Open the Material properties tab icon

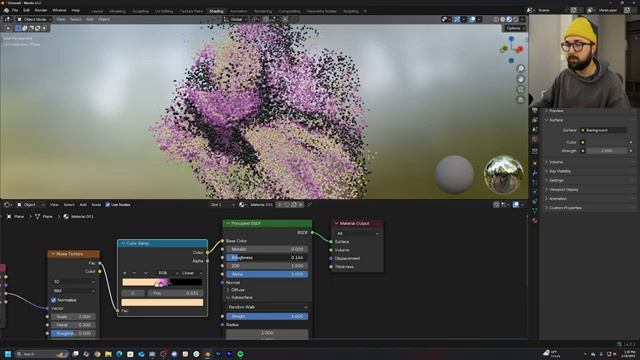[535, 221]
